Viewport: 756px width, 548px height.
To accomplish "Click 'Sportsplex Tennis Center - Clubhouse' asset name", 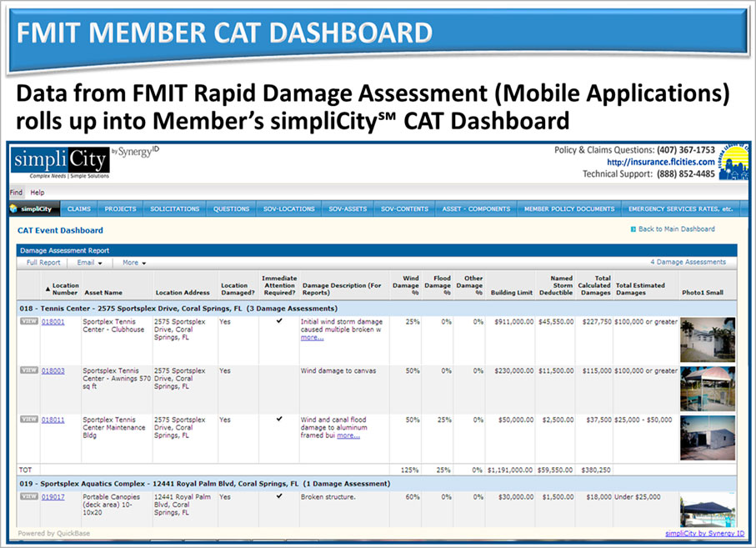I will coord(113,325).
